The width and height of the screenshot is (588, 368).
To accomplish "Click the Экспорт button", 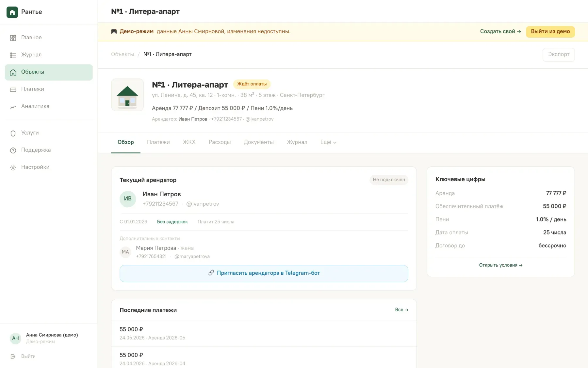I will 559,54.
